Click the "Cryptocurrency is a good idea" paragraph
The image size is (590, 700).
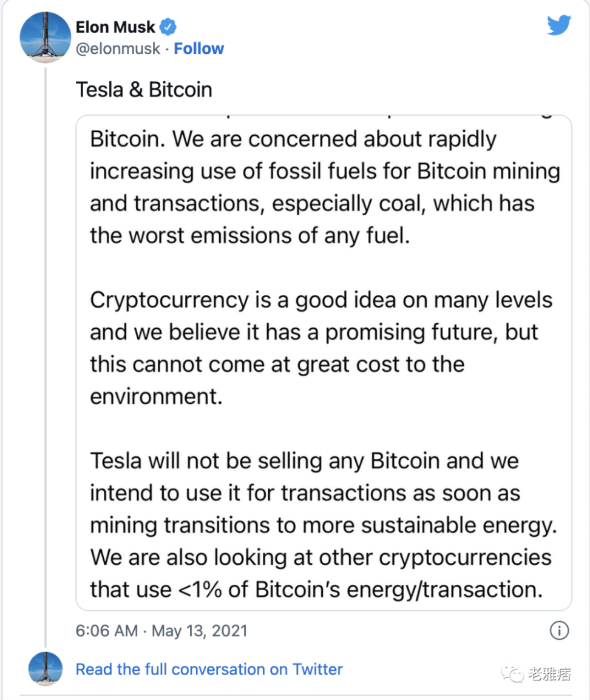point(321,348)
